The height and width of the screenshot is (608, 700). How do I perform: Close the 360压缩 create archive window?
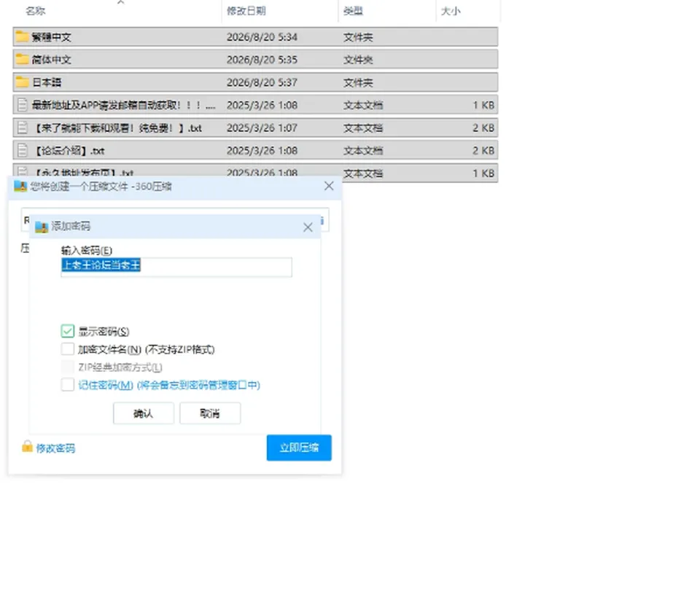329,186
